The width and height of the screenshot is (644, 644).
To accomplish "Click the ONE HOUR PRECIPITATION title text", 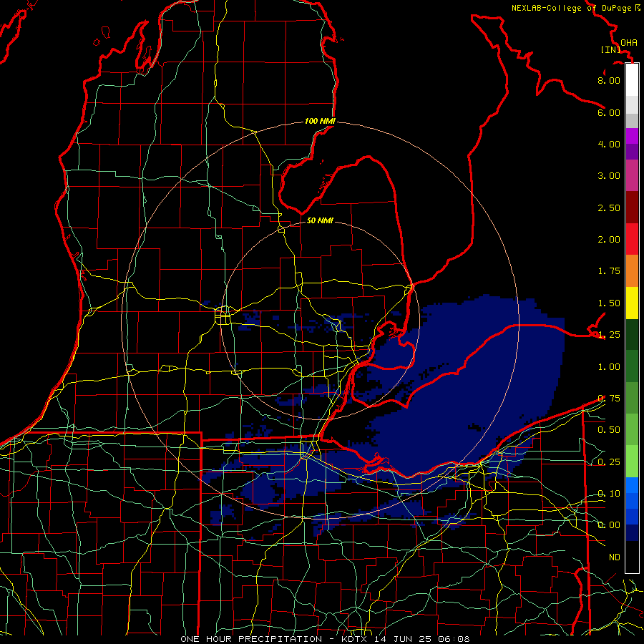I will coord(251,639).
